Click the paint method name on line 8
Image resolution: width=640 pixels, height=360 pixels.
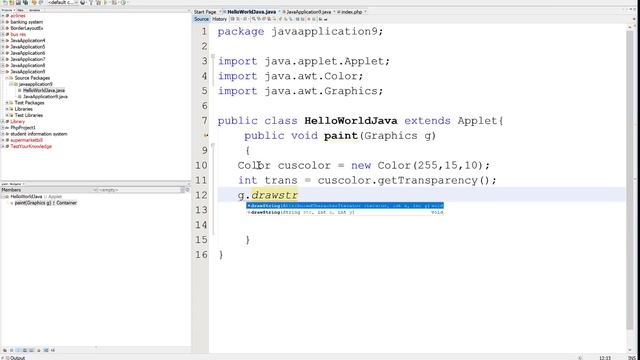click(340, 136)
